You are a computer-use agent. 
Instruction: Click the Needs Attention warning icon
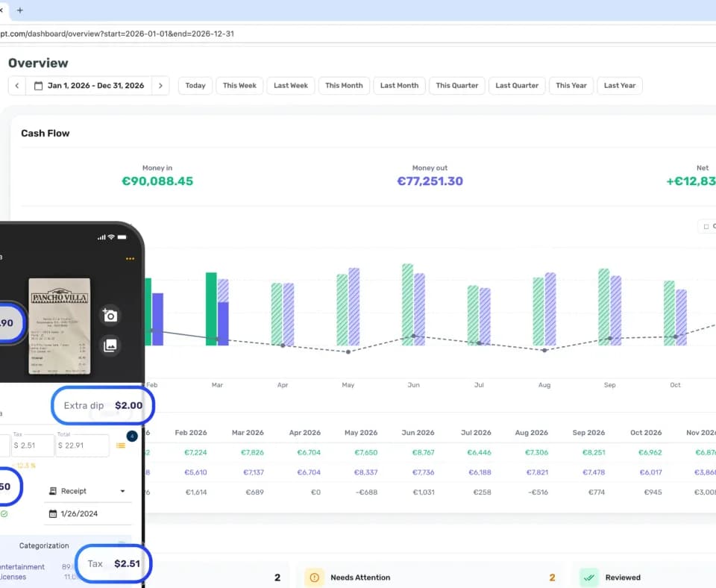click(x=314, y=578)
